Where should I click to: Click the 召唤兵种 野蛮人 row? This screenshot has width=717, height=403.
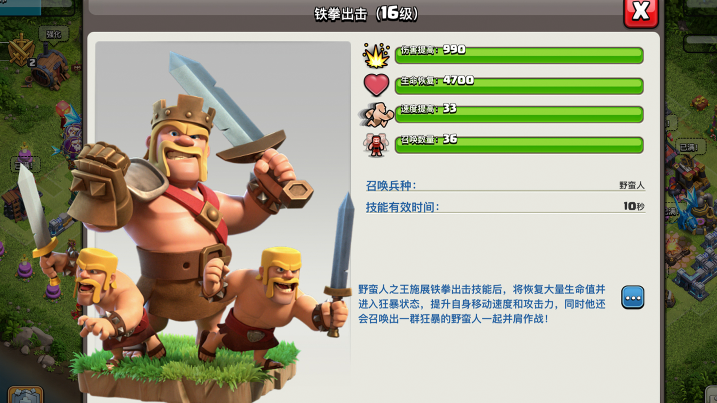click(x=505, y=185)
